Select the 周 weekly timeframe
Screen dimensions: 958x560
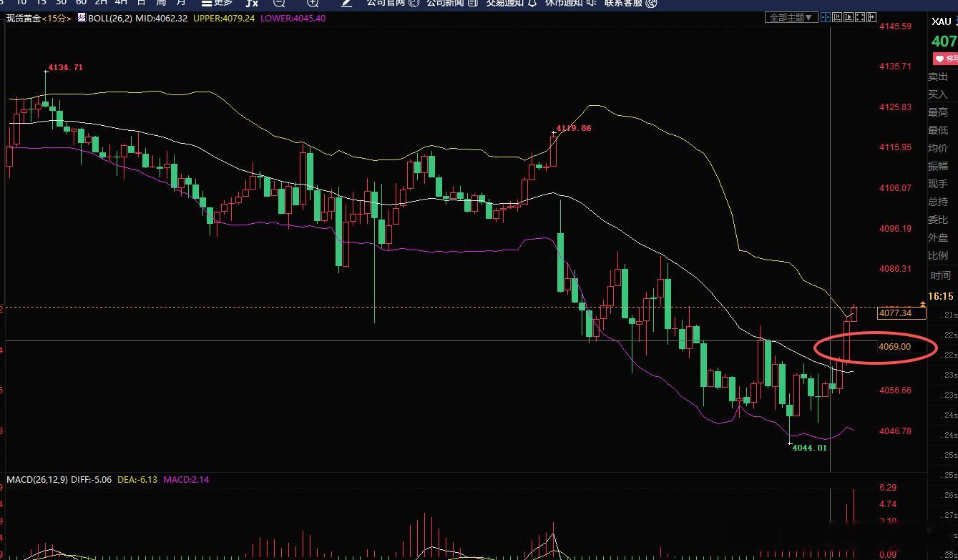[x=161, y=2]
